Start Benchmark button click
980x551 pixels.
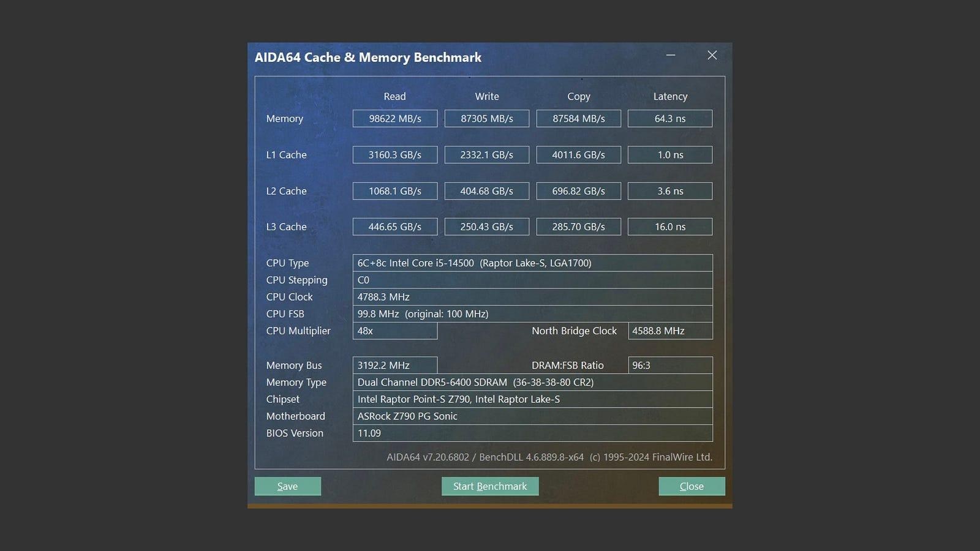pos(490,486)
